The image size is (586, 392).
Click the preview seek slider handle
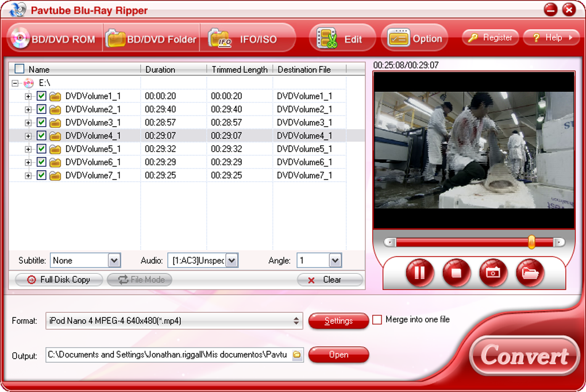531,242
